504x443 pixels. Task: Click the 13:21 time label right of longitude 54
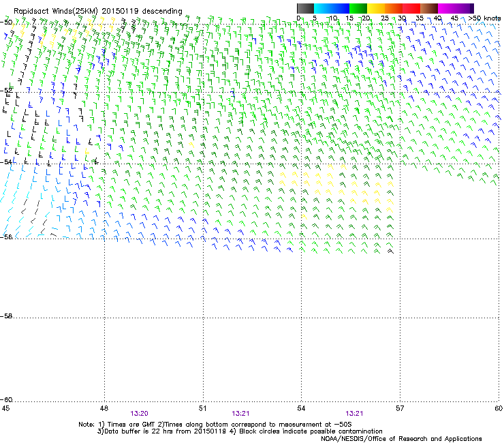click(x=354, y=414)
